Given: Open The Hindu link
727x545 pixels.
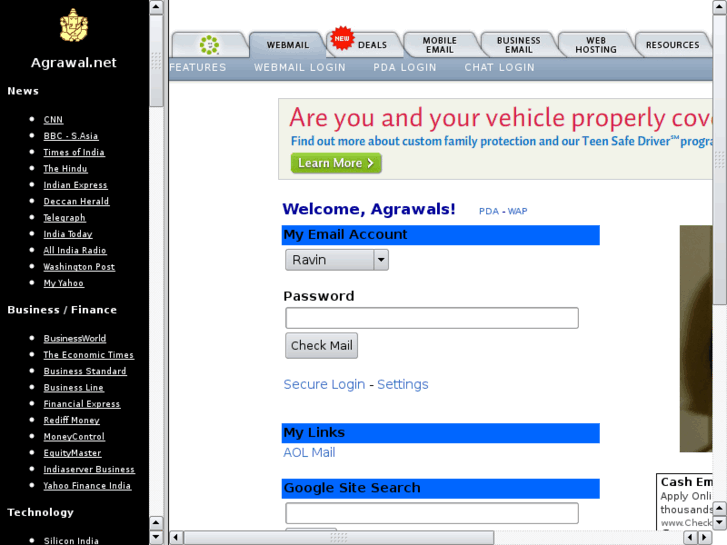Looking at the screenshot, I should (x=65, y=168).
